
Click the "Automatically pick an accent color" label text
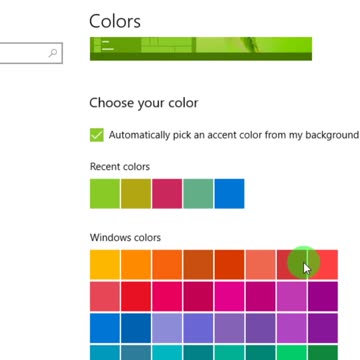(234, 135)
